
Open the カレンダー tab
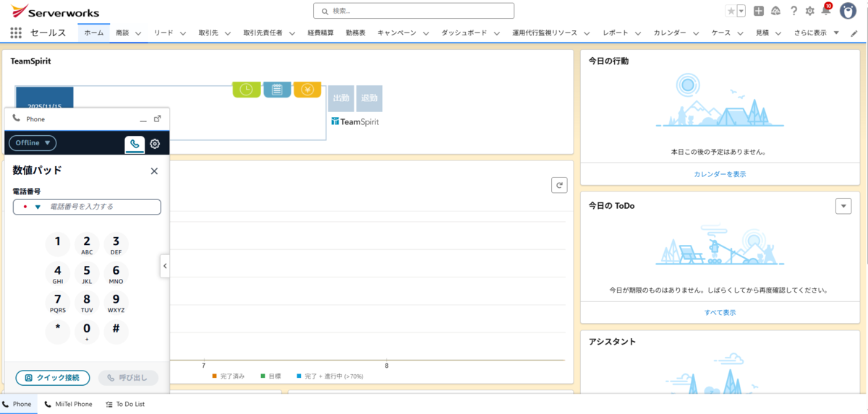[x=670, y=33]
